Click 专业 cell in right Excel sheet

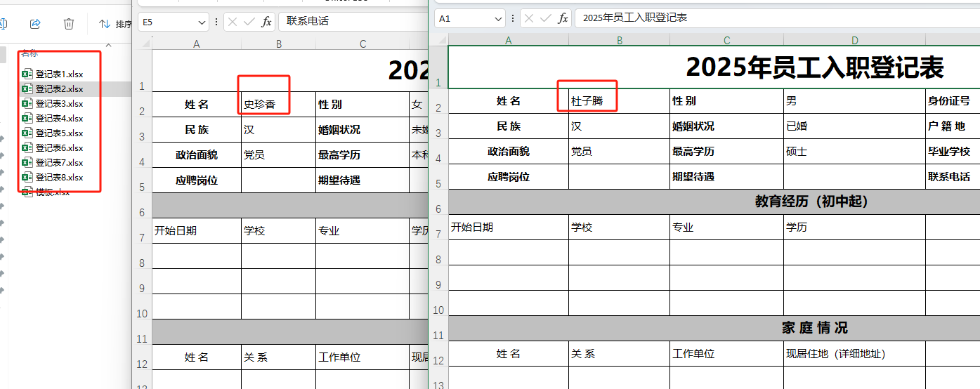coord(726,228)
